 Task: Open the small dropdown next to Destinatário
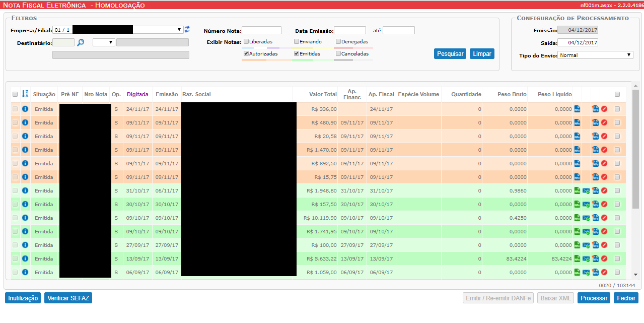(x=104, y=42)
